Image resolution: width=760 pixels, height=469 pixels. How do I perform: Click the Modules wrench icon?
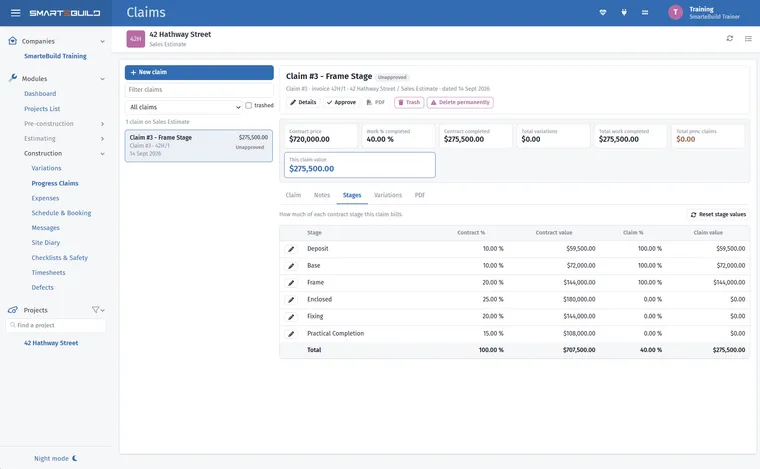[13, 78]
